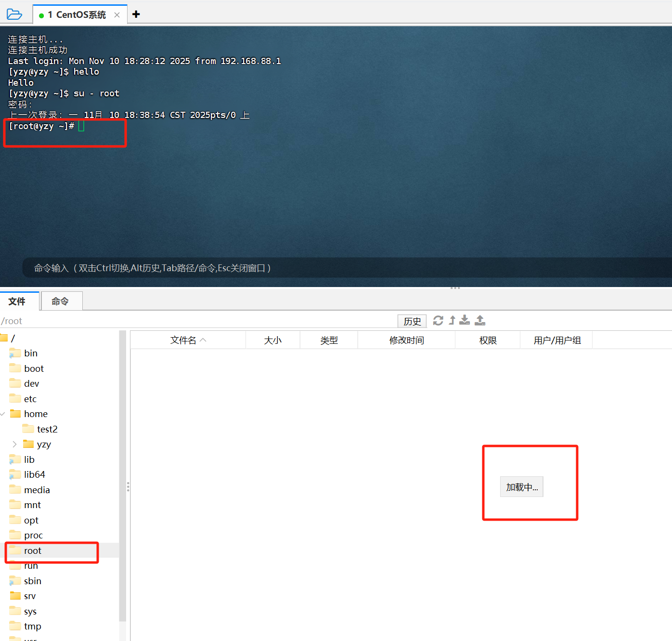Add a new session tab with plus
Viewport: 672px width, 641px height.
click(x=136, y=14)
